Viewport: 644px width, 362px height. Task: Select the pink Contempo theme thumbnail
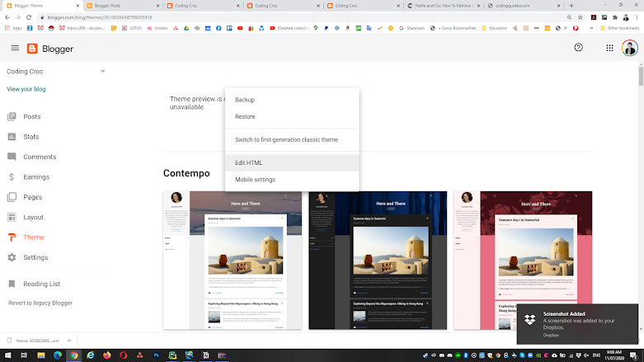point(523,260)
